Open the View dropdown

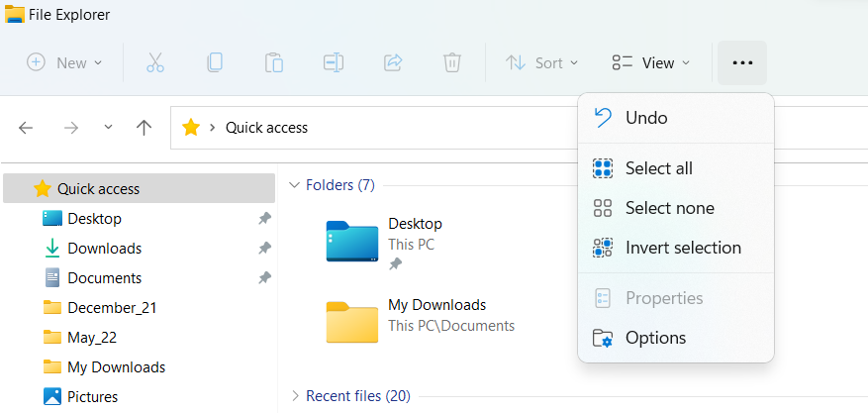click(650, 62)
